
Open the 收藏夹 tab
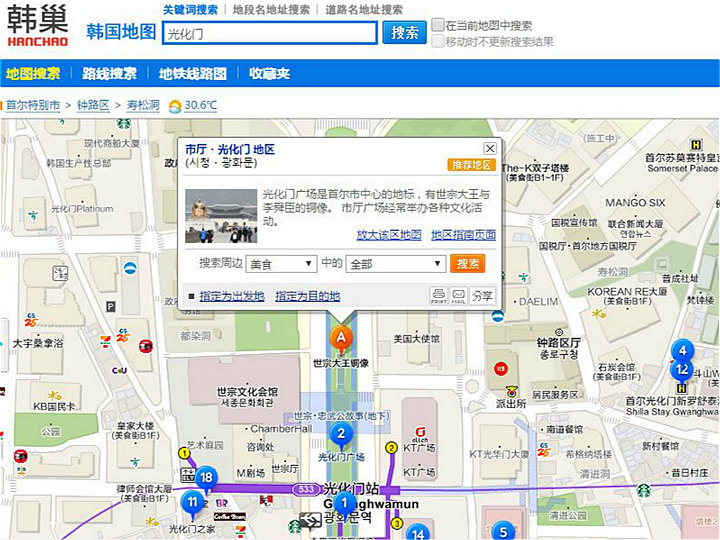269,73
